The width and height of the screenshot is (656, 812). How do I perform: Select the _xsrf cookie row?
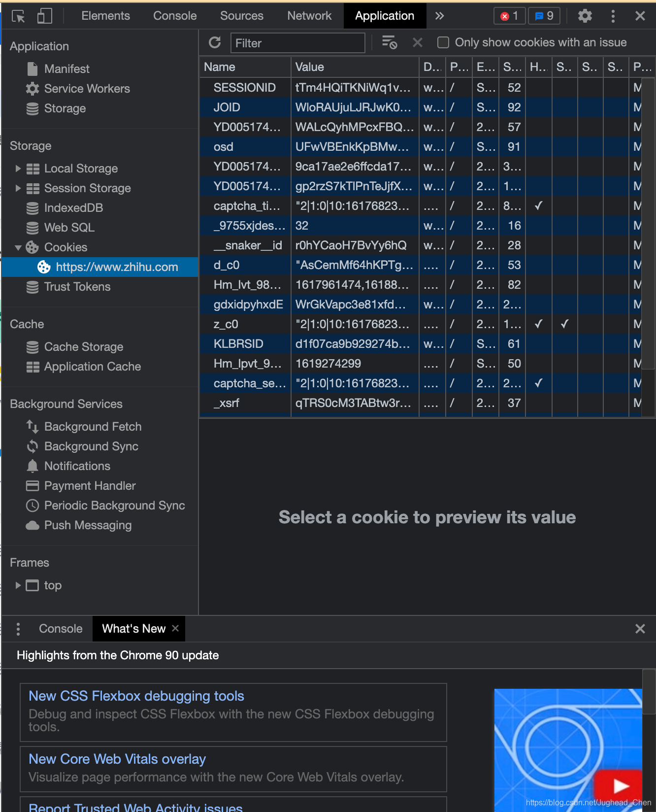click(421, 403)
